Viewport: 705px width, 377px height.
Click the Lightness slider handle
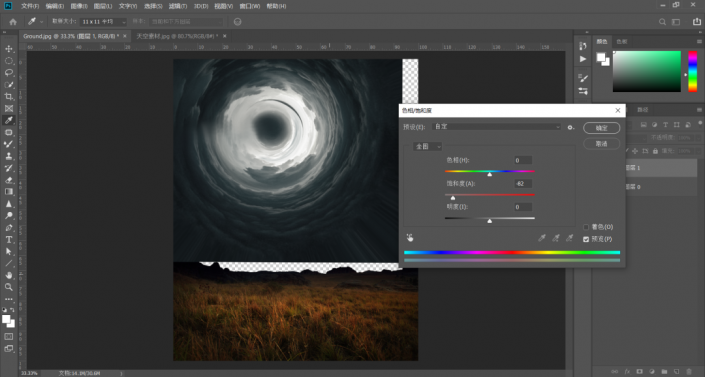click(x=490, y=221)
